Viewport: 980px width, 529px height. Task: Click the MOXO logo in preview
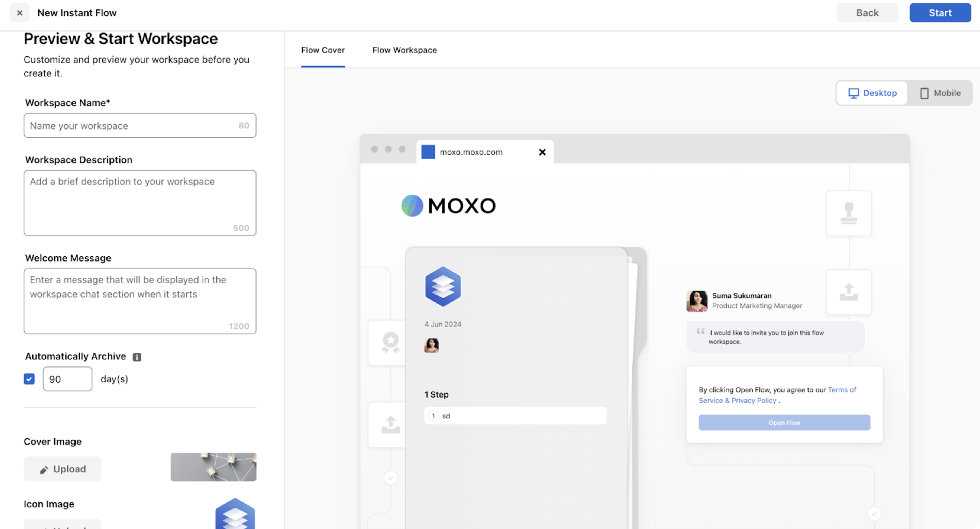pos(448,206)
